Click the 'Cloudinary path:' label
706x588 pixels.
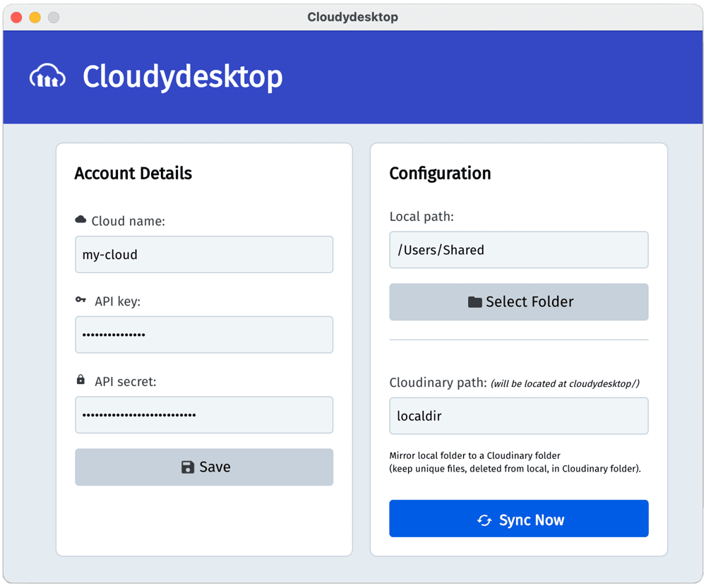438,383
